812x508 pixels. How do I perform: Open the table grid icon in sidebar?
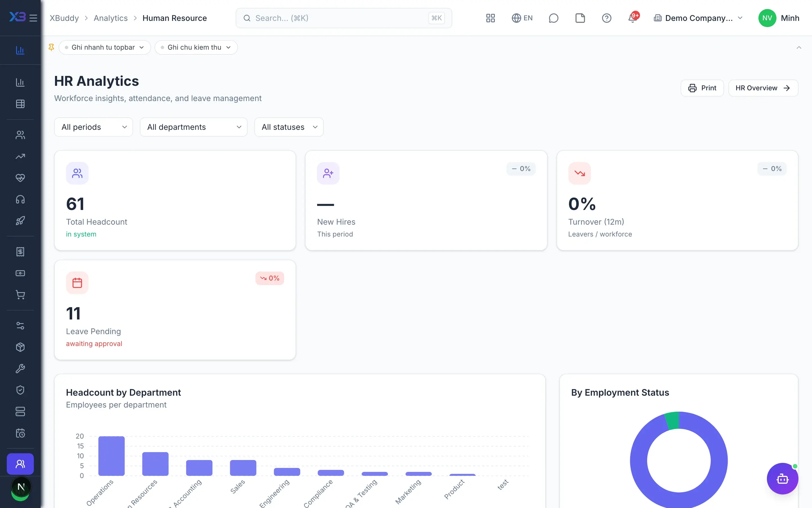click(20, 104)
